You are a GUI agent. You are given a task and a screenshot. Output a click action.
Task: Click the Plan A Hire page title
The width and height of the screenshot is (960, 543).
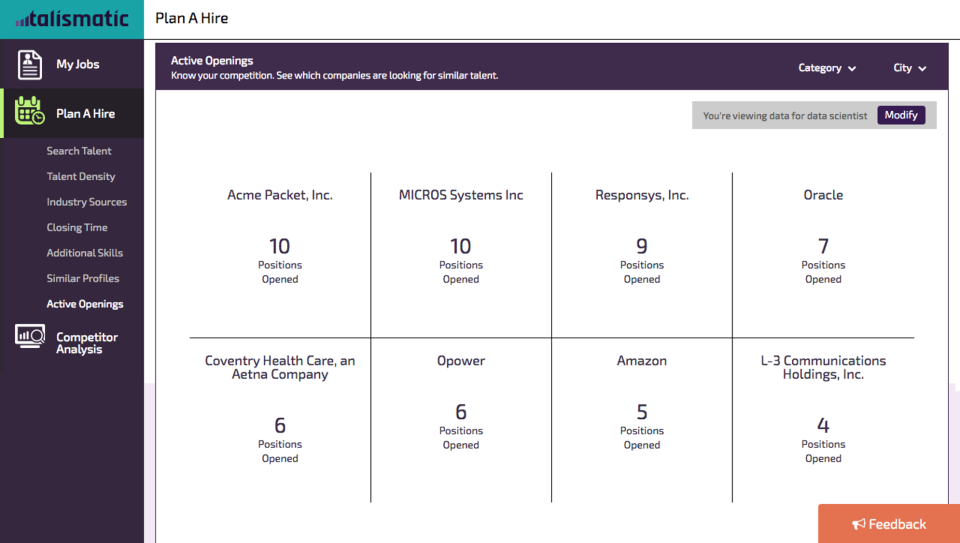[x=192, y=18]
